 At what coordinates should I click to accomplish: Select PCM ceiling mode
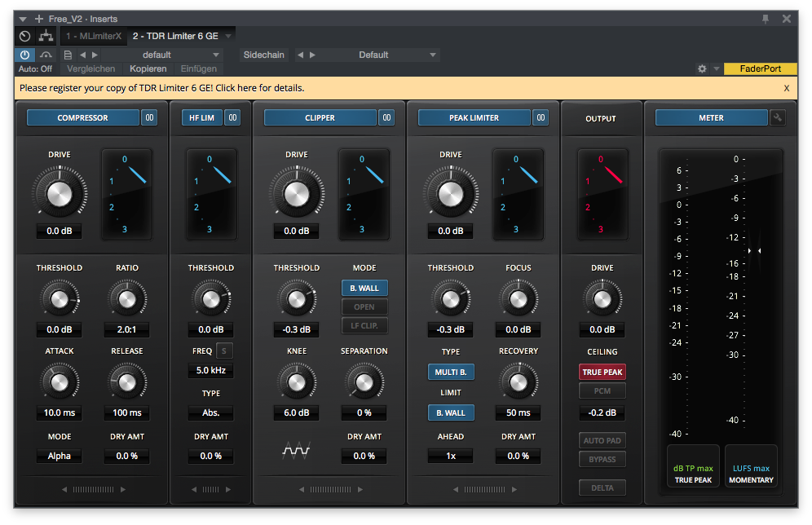(602, 391)
